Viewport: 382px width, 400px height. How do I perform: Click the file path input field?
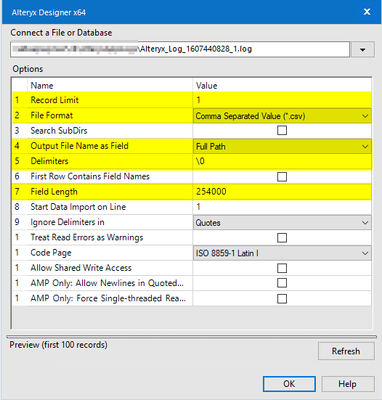(180, 49)
